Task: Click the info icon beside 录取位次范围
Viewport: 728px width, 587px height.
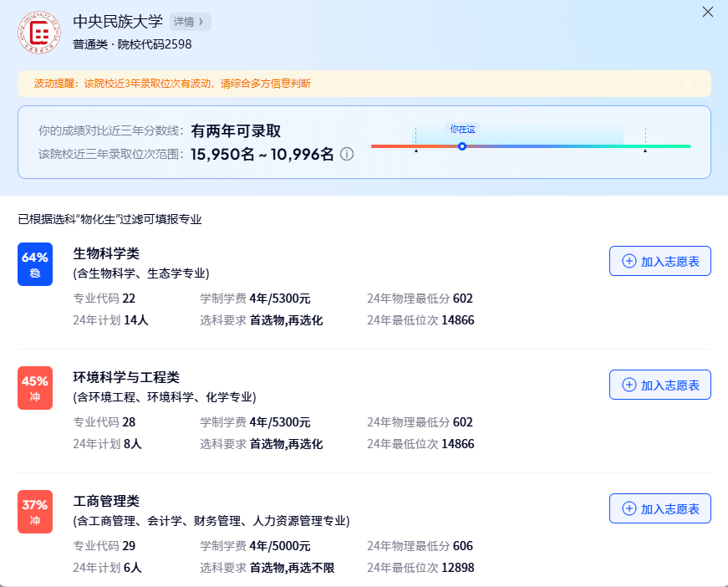Action: pyautogui.click(x=348, y=154)
